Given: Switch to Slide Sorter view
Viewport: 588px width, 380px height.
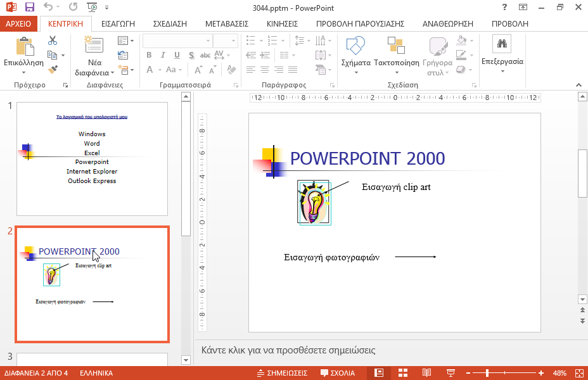Looking at the screenshot, I should (403, 373).
